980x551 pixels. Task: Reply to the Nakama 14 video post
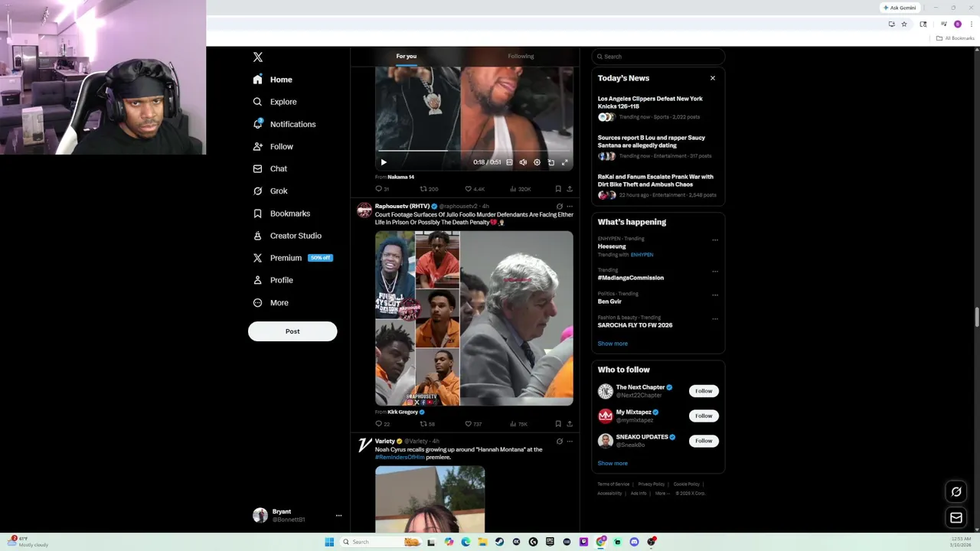pyautogui.click(x=381, y=189)
